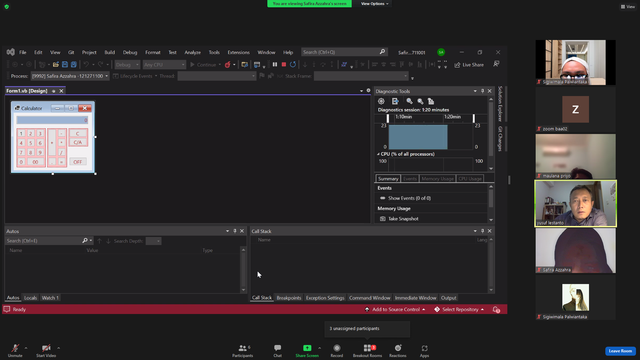Switch to Breakpoints tab
This screenshot has height=360, width=640.
(289, 298)
